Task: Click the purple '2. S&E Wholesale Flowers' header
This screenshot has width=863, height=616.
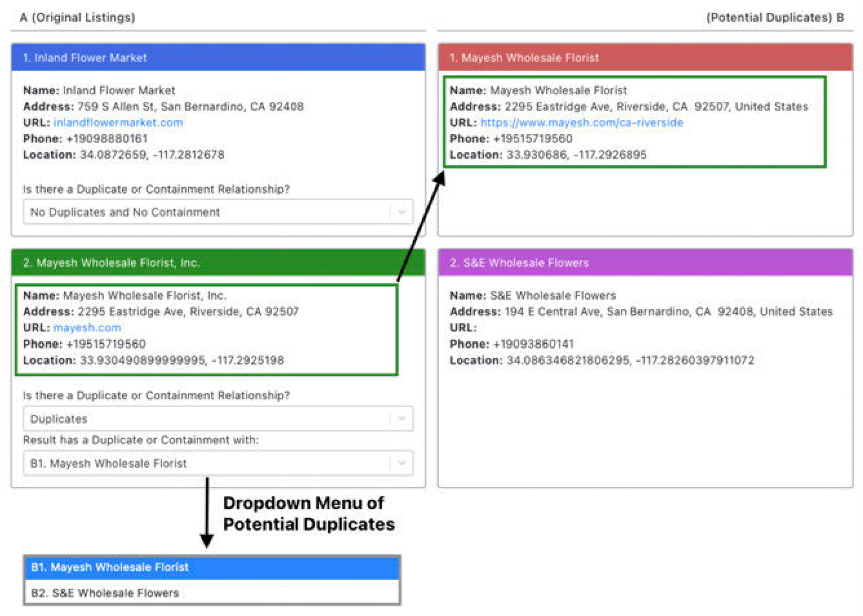Action: [645, 263]
